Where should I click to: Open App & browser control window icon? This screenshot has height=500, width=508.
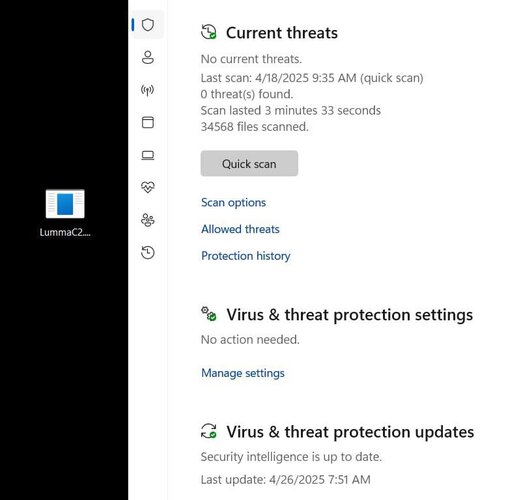[x=148, y=122]
